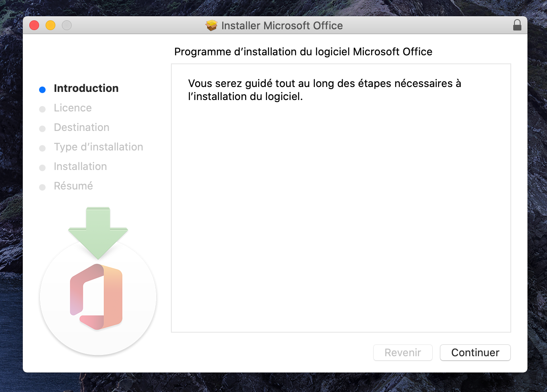Click the "Programme d'installation du logiciel" heading
Viewport: 547px width, 392px height.
[x=303, y=52]
